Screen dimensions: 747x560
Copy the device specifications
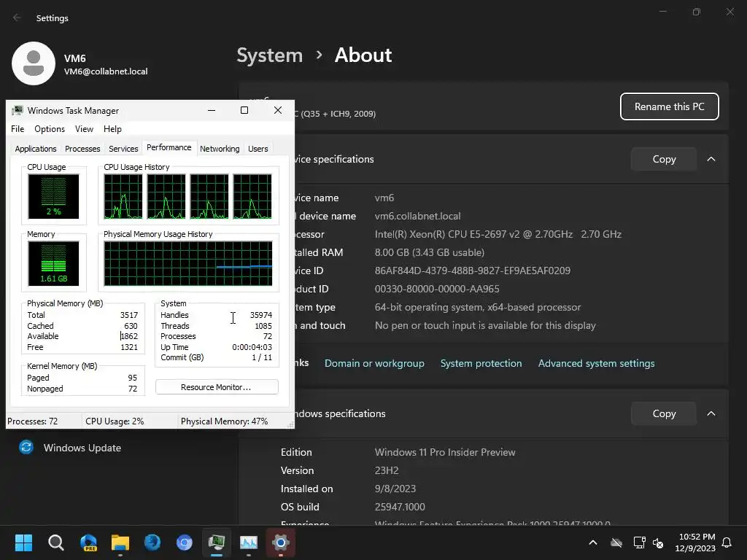664,159
